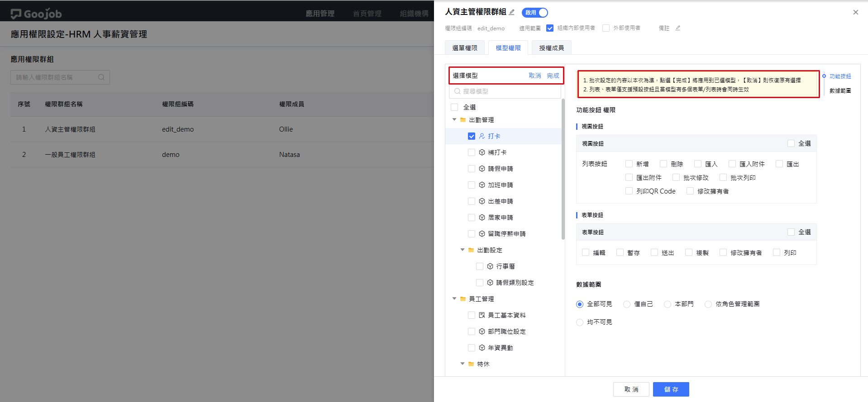Click the bottom 取消 button
This screenshot has width=868, height=402.
(631, 389)
